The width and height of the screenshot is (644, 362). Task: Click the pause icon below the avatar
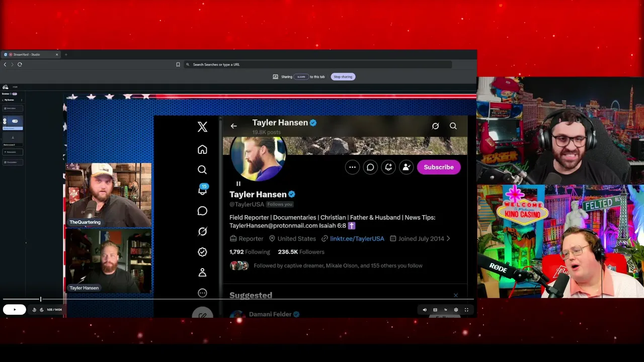[238, 184]
